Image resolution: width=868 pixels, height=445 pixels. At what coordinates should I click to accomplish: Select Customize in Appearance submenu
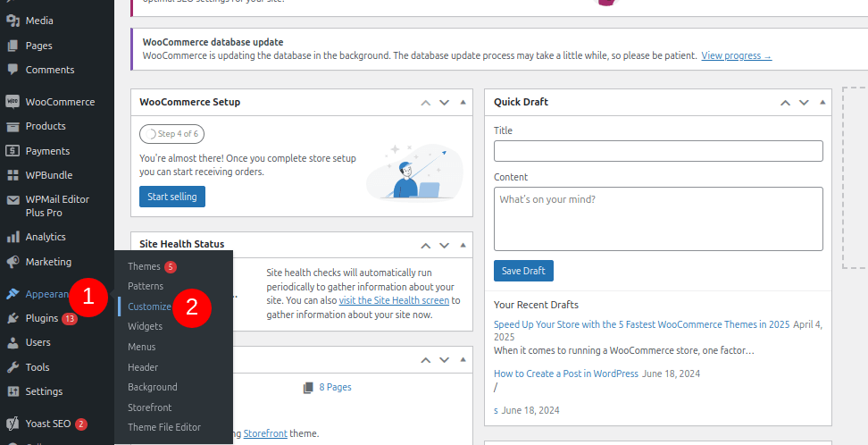click(x=149, y=306)
